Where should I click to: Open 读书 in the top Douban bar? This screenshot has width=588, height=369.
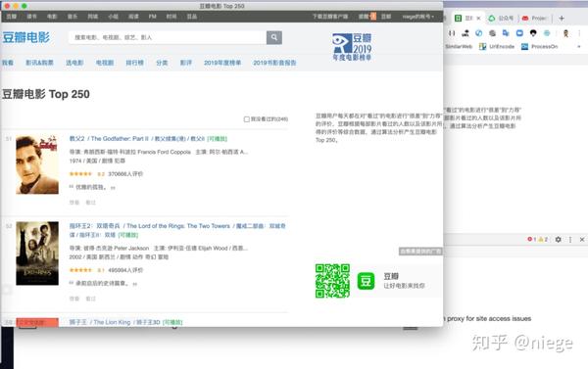tap(32, 17)
